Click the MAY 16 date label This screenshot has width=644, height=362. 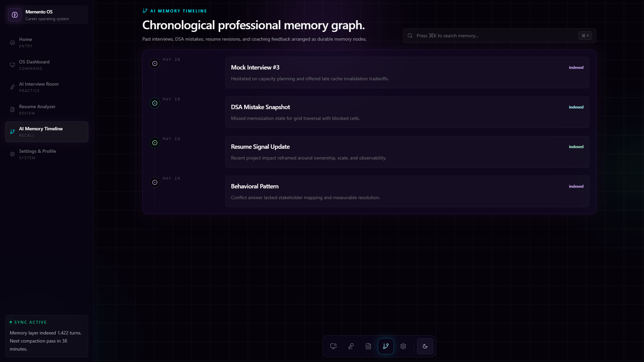tap(171, 139)
